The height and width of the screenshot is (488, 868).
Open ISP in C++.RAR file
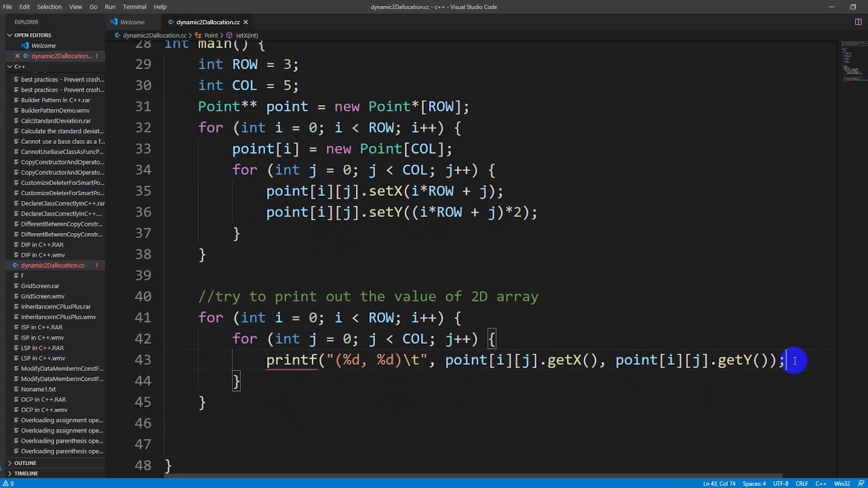[41, 327]
